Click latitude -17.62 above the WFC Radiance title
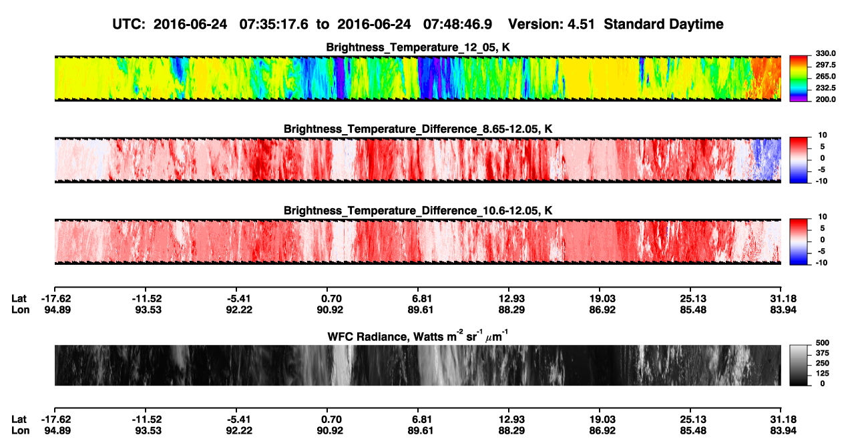 click(x=55, y=298)
